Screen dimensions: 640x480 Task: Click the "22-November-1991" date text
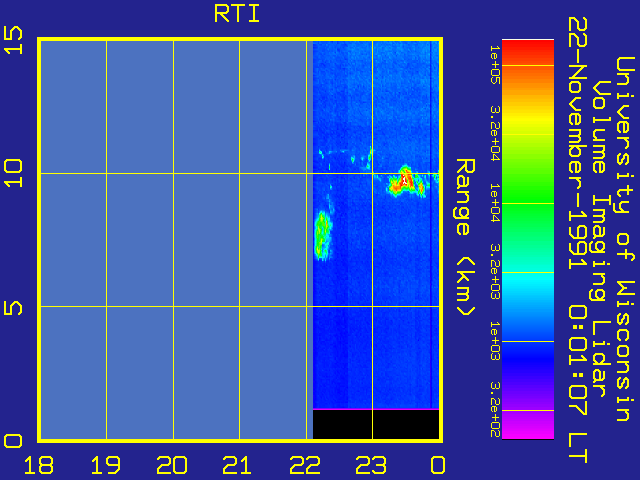(577, 144)
